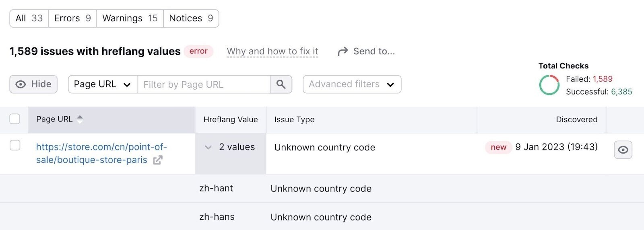
Task: Collapse the 2 values hreflang expander
Action: [208, 147]
